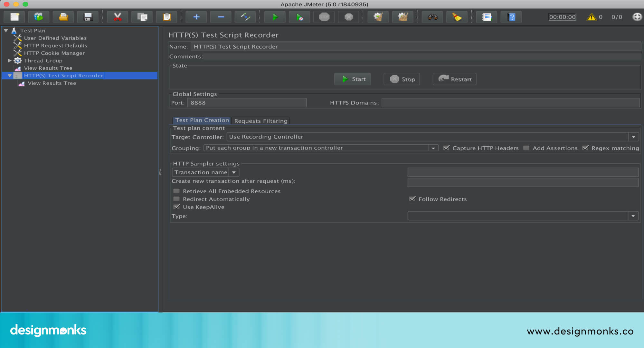Click the warning triangle log indicator
Screen dimensions: 644x348
(592, 17)
